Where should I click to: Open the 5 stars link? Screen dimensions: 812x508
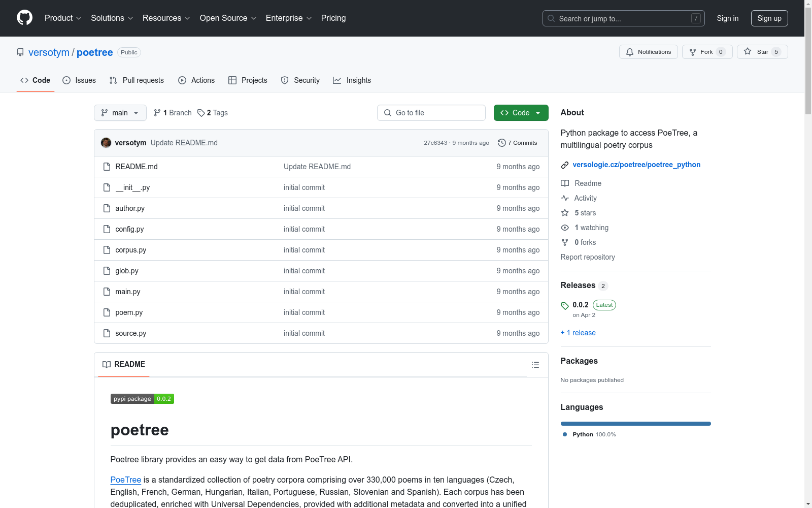point(585,213)
